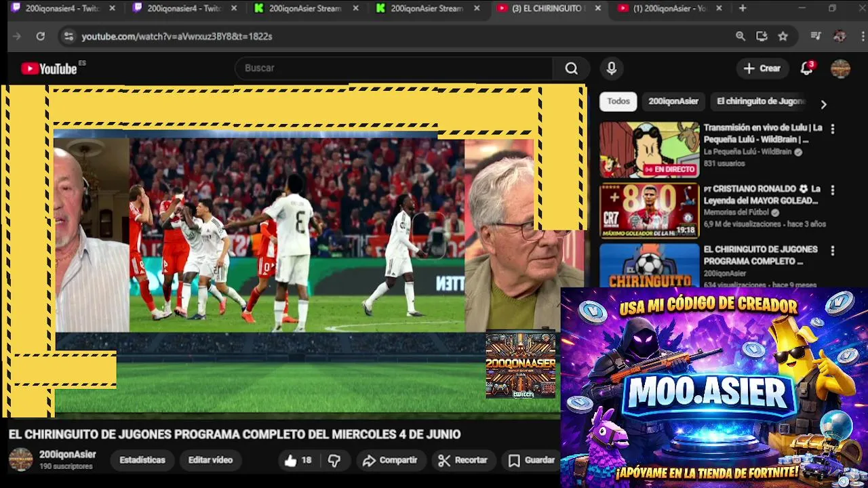Open a new browser tab with the plus icon

click(x=743, y=8)
